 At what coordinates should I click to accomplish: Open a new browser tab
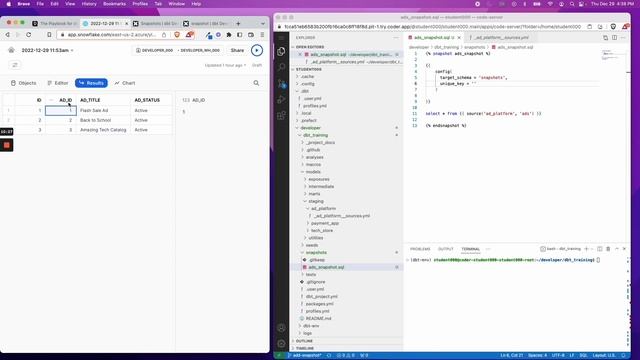point(238,24)
